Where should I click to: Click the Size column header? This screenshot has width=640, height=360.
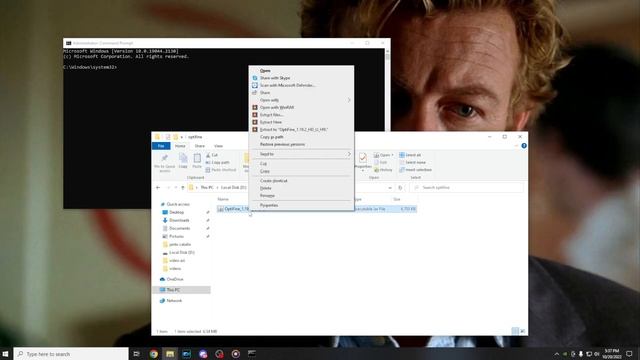397,199
